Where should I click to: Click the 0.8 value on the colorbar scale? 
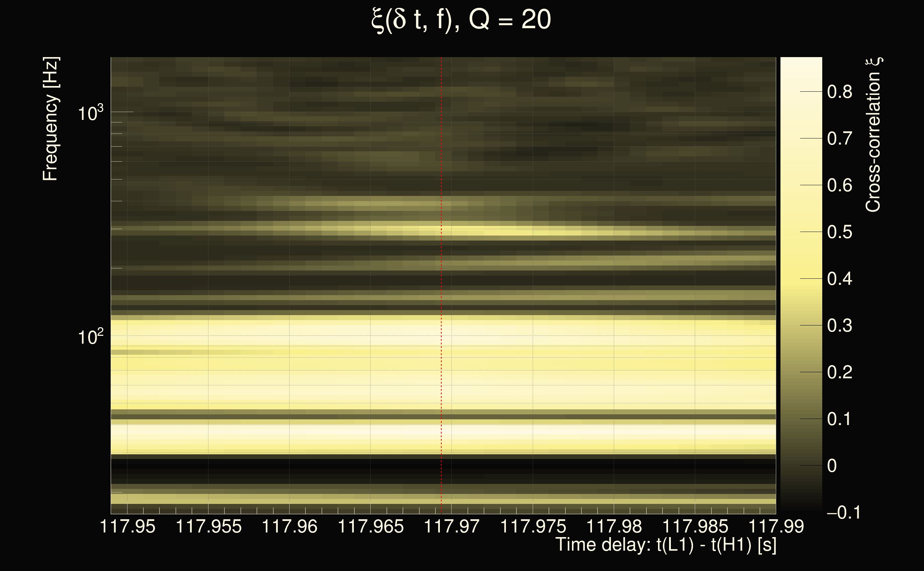839,92
